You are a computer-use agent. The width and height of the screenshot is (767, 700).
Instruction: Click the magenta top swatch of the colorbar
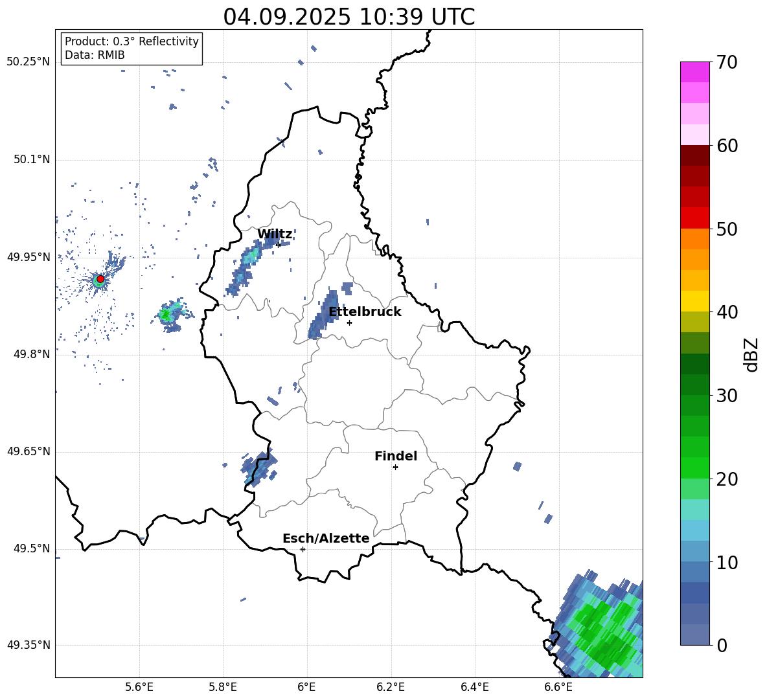(x=694, y=73)
